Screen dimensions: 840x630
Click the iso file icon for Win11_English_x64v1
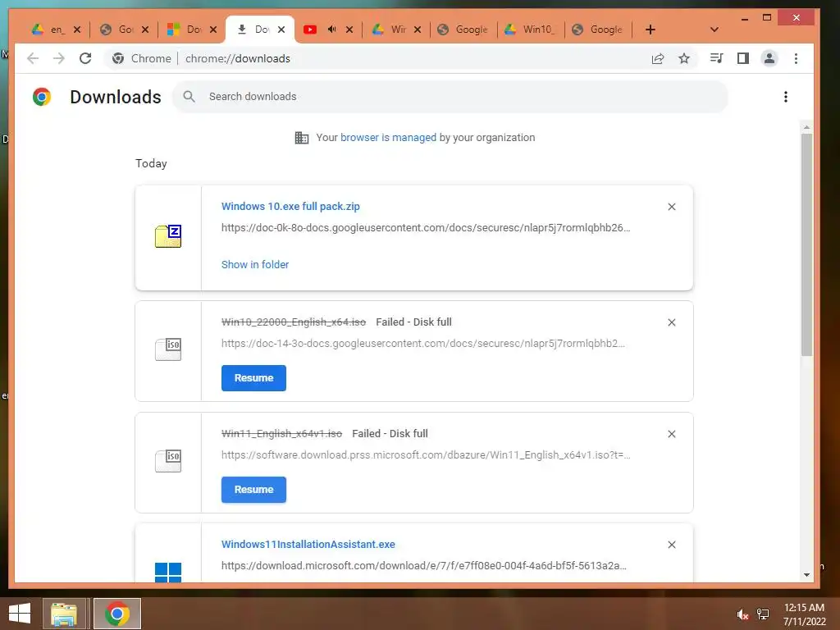168,461
